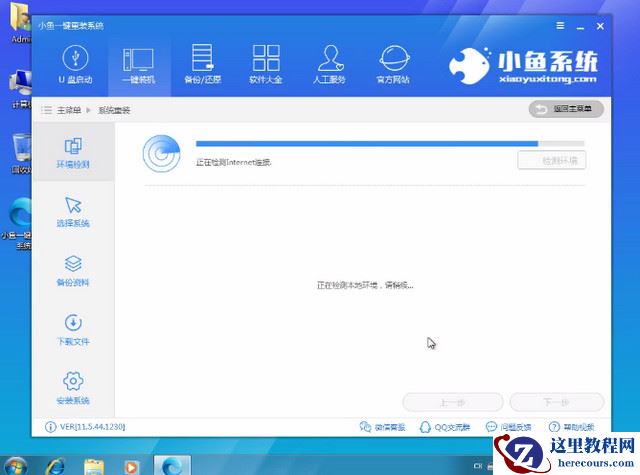Open media player from taskbar

point(131,466)
